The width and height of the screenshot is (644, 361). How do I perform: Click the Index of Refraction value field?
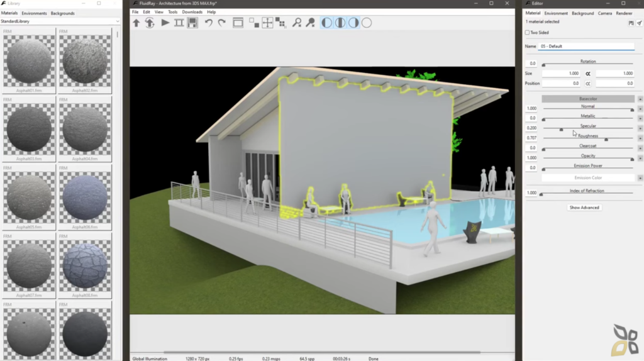coord(531,192)
